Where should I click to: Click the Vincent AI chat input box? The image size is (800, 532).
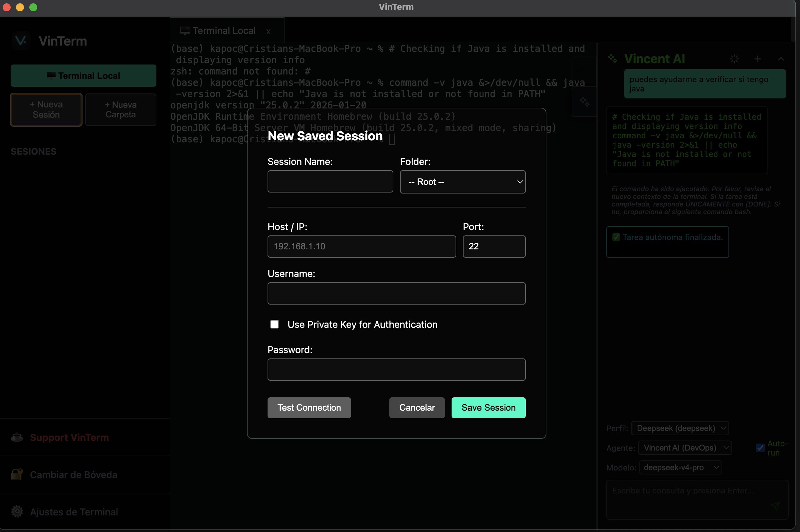697,499
